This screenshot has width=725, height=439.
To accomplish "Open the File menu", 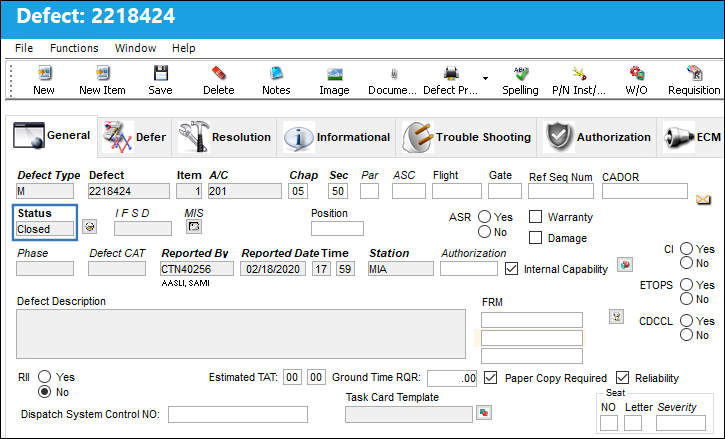I will point(24,48).
